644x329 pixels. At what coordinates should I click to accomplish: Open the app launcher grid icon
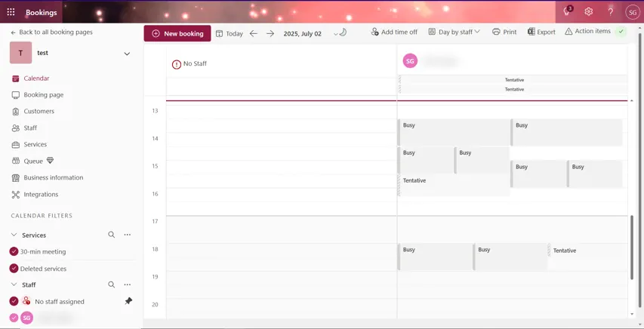tap(11, 12)
